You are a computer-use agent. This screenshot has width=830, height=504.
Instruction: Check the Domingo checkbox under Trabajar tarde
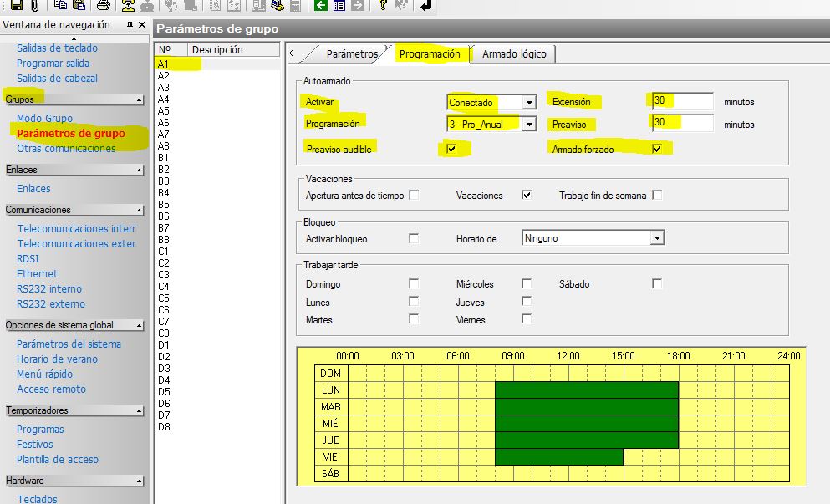click(414, 283)
